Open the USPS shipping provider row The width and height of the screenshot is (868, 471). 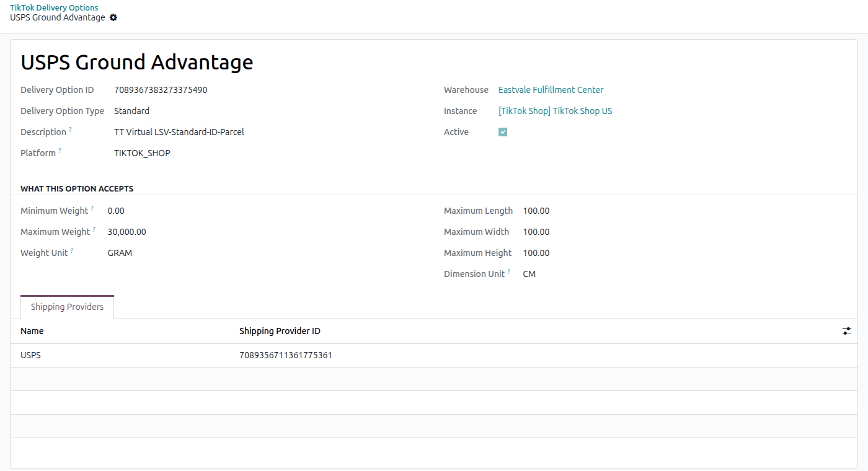click(x=434, y=356)
